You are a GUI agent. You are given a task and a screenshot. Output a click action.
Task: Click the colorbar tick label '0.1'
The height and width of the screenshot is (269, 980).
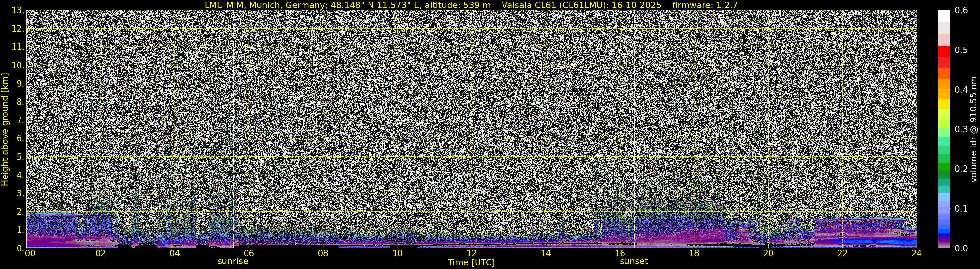(x=961, y=208)
